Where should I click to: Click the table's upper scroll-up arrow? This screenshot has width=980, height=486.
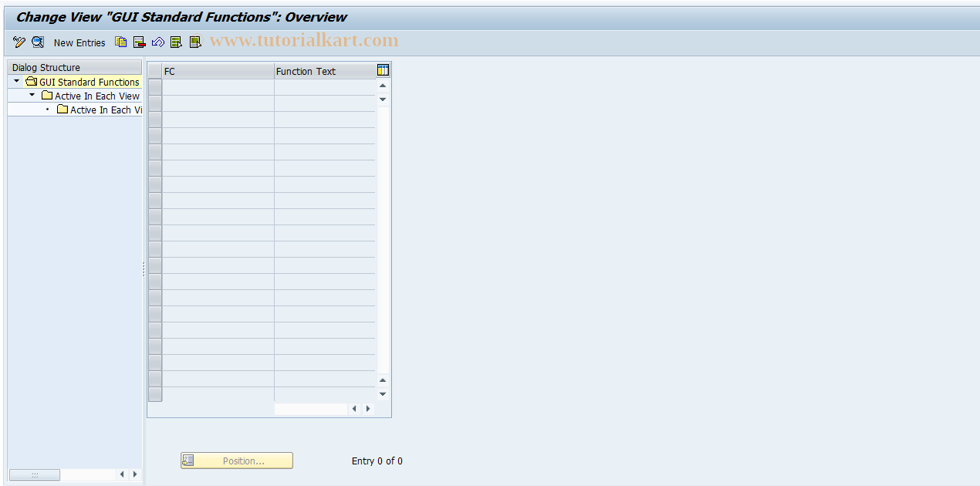coord(383,86)
